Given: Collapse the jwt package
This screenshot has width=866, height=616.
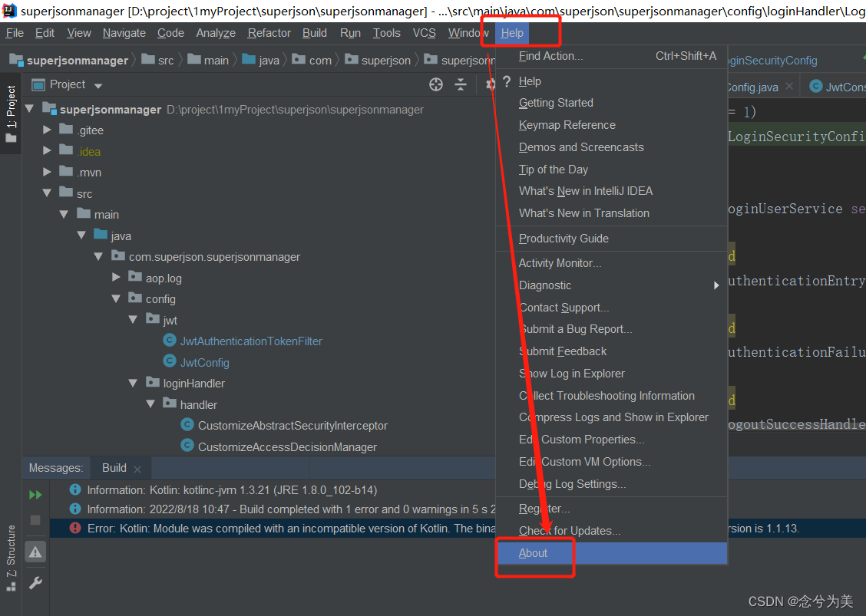Looking at the screenshot, I should tap(133, 319).
